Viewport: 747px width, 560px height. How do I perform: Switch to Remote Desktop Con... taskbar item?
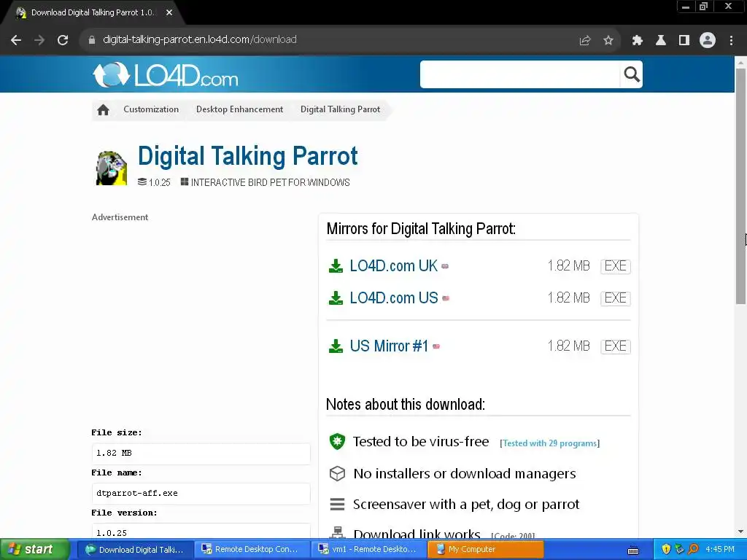pos(253,550)
